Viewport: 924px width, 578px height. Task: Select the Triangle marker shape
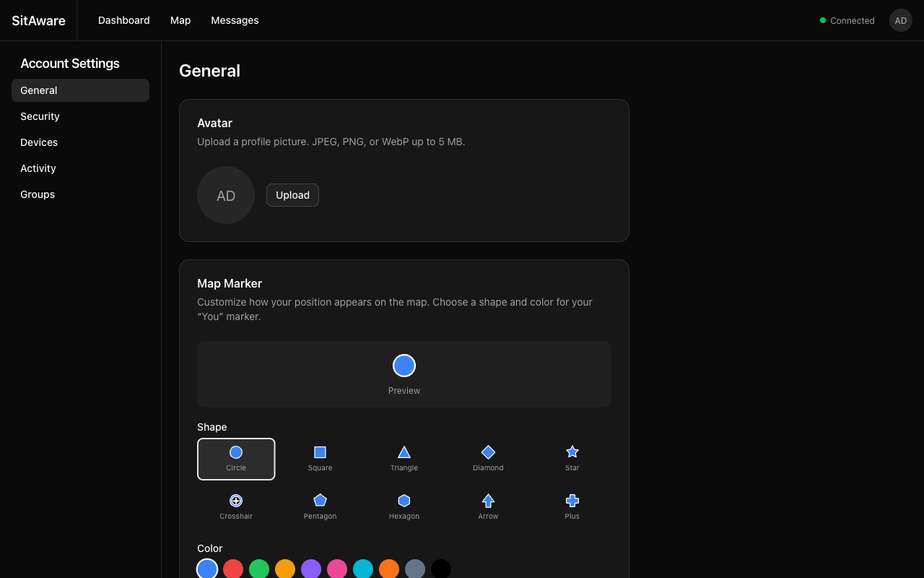coord(404,457)
